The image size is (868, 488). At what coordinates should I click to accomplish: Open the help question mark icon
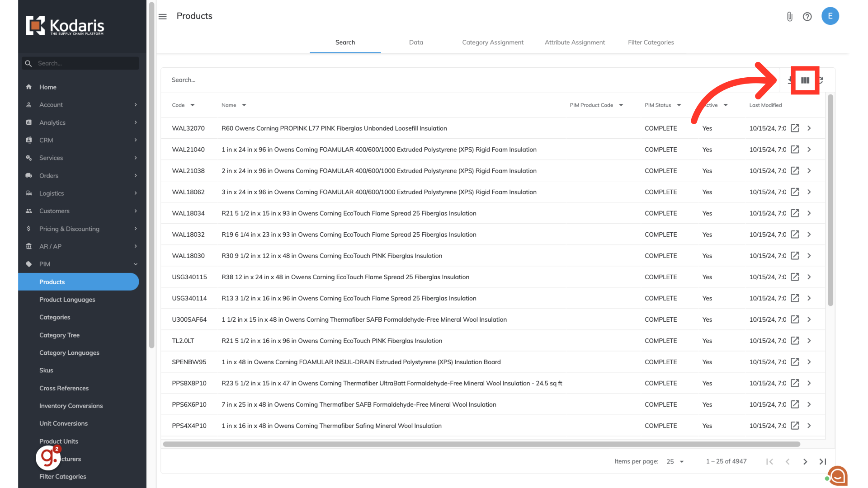(x=807, y=17)
